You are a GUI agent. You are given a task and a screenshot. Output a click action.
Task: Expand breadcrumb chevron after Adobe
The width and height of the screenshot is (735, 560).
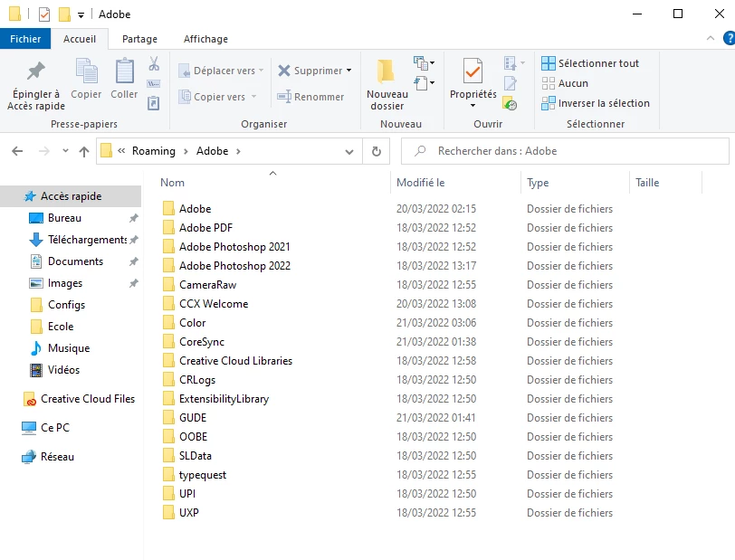238,151
